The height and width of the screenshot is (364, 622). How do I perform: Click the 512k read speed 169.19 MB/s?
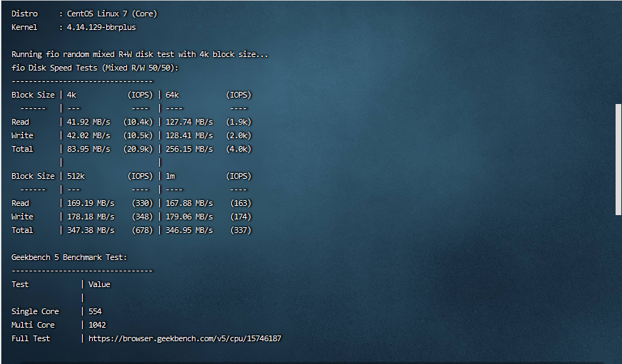(91, 203)
